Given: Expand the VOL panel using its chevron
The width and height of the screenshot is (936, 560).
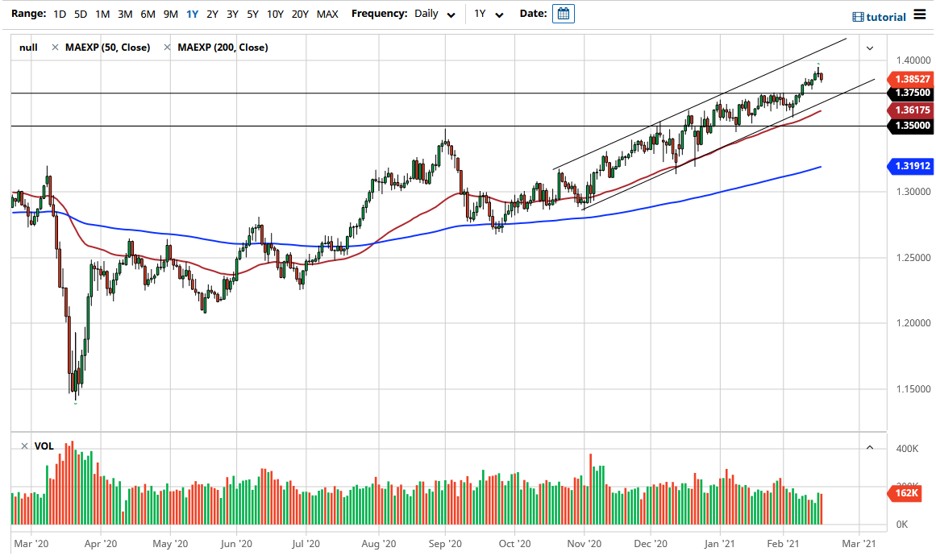Looking at the screenshot, I should coord(869,446).
